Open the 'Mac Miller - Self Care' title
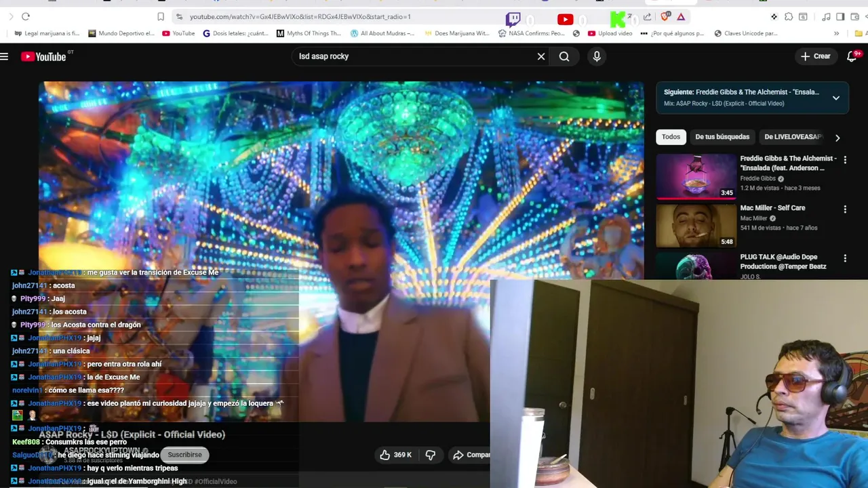The image size is (868, 488). point(772,208)
